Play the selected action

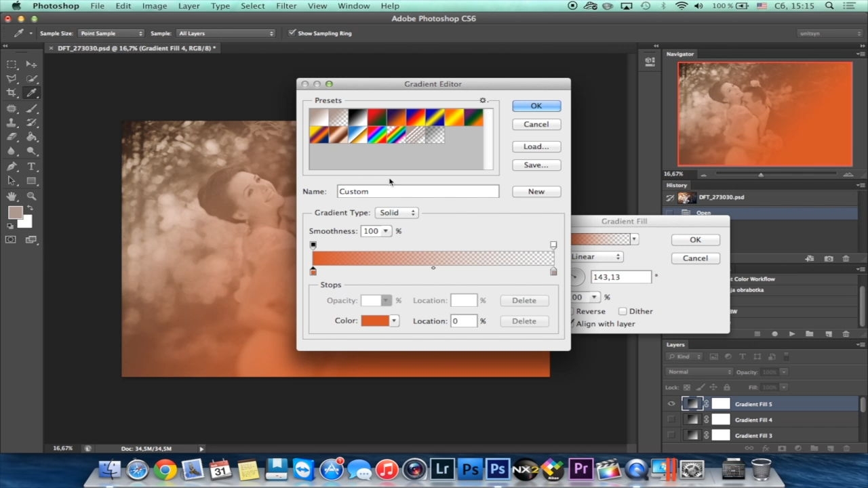pyautogui.click(x=792, y=333)
